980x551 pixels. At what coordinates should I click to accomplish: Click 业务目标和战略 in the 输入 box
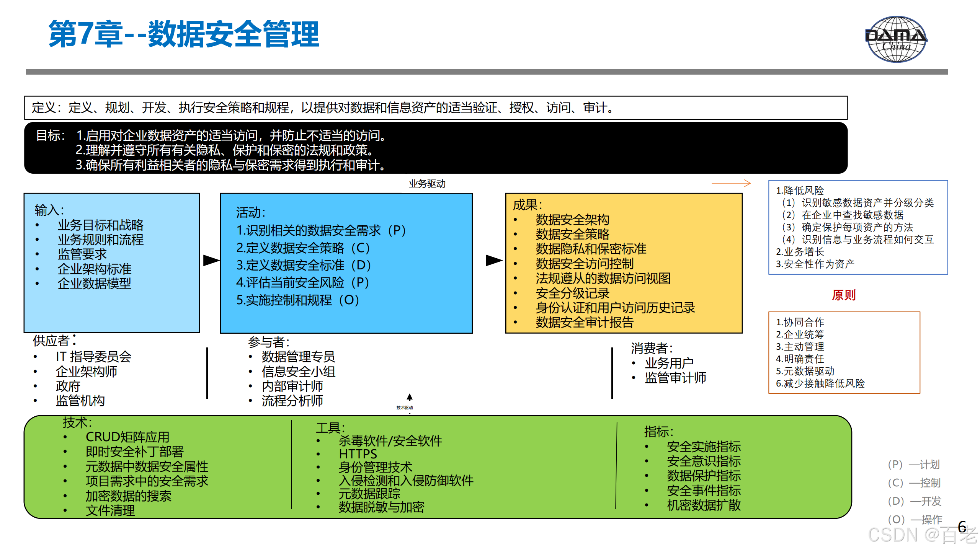coord(100,225)
